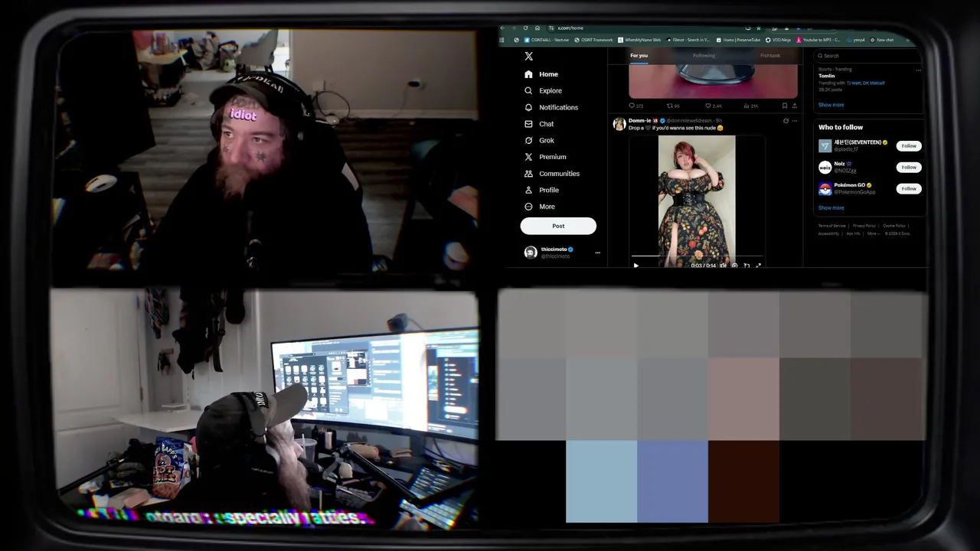The image size is (980, 551).
Task: Open the Premium X icon
Action: click(x=528, y=157)
